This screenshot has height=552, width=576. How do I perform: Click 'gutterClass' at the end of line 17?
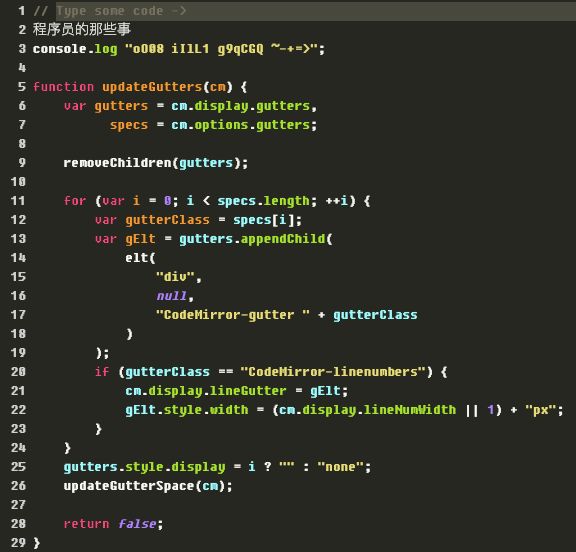375,315
